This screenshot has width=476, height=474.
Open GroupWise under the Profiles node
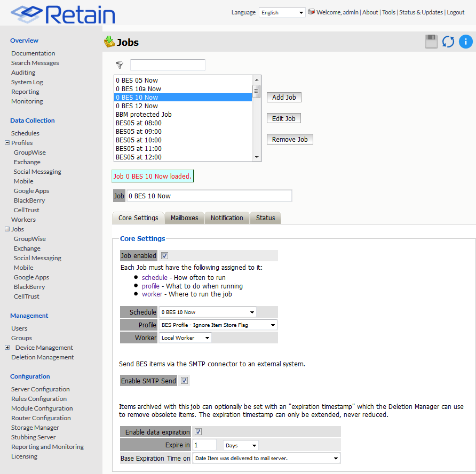pos(30,152)
